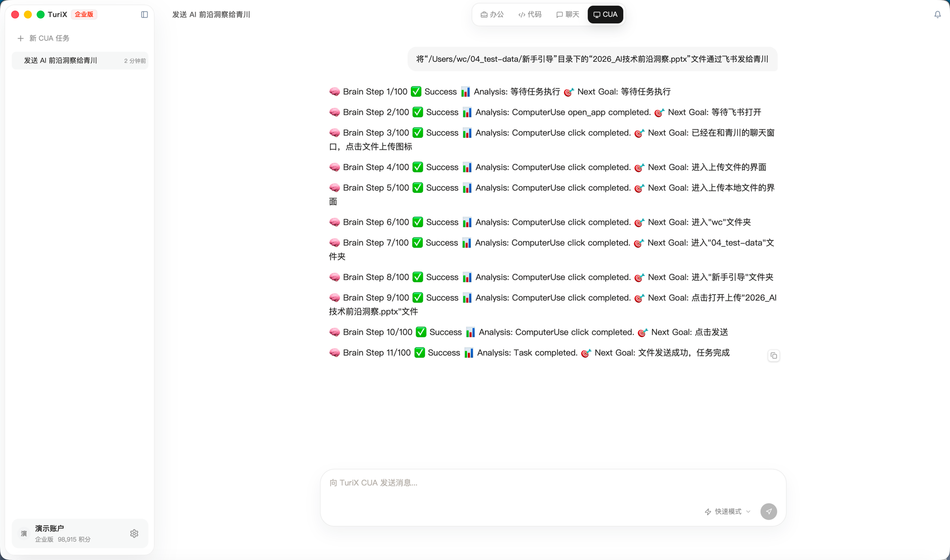The image size is (950, 560).
Task: Open notifications bell icon
Action: coord(937,15)
